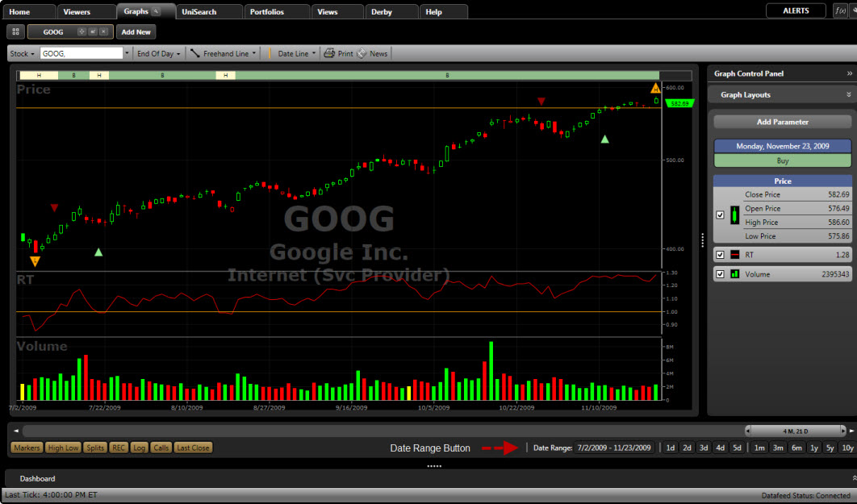Click the 4 M, 21 D range slider
The image size is (857, 504).
[x=795, y=431]
